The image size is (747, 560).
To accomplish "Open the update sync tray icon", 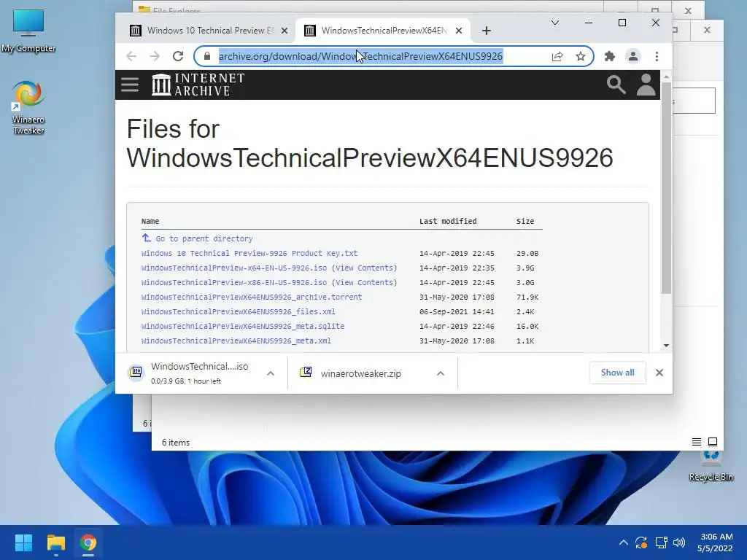I will coord(641,542).
